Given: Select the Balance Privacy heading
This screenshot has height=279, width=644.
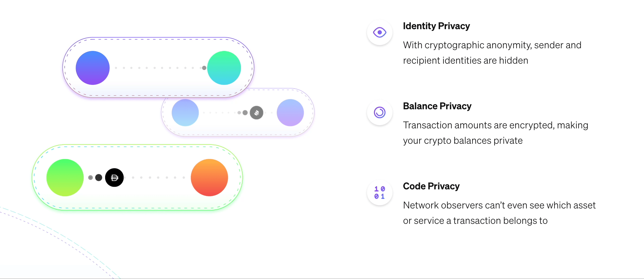Looking at the screenshot, I should click(437, 106).
